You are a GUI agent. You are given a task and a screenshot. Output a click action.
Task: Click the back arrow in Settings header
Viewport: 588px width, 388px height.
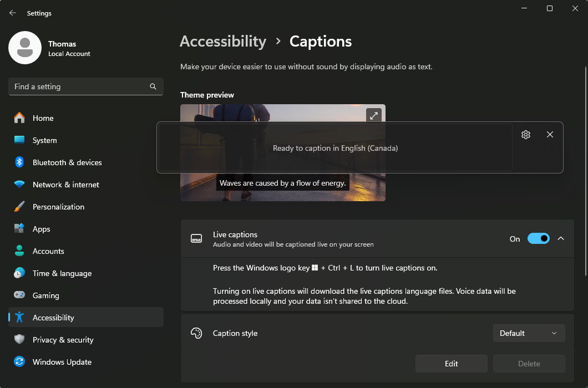(x=13, y=13)
